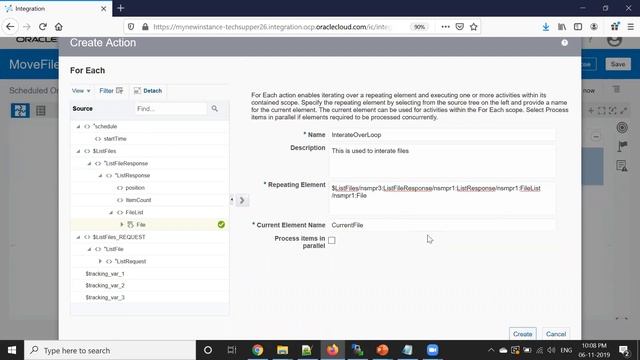Open Chrome from the taskbar
Image resolution: width=640 pixels, height=360 pixels.
click(x=258, y=350)
